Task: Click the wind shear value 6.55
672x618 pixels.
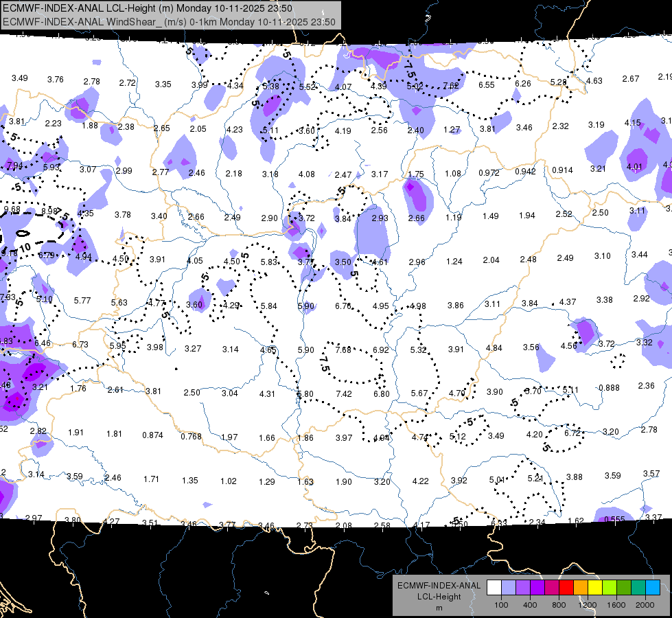Action: click(487, 84)
